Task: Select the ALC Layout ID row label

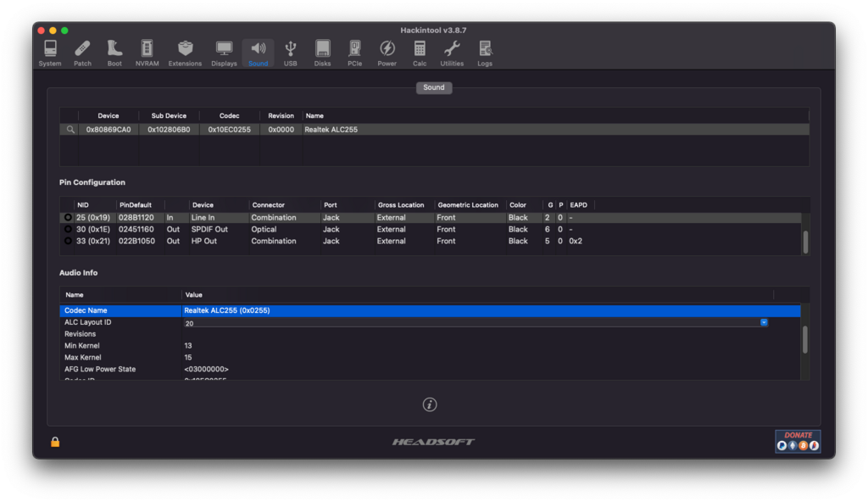Action: click(x=87, y=322)
